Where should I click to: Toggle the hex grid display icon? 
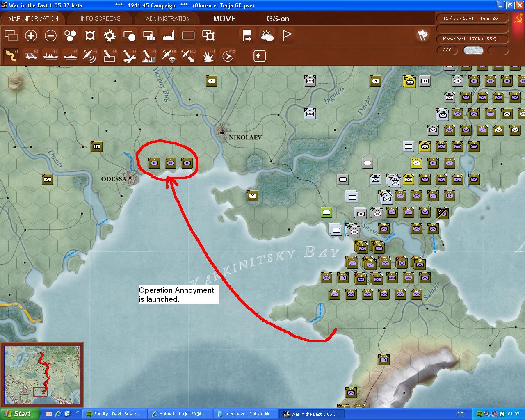pos(70,36)
